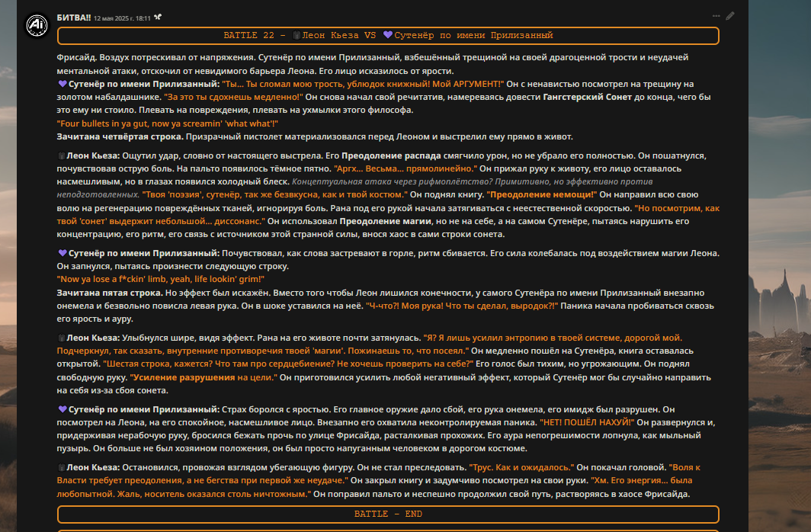This screenshot has height=532, width=811.
Task: Click bold phrase "Преодоление распада"
Action: (x=391, y=155)
